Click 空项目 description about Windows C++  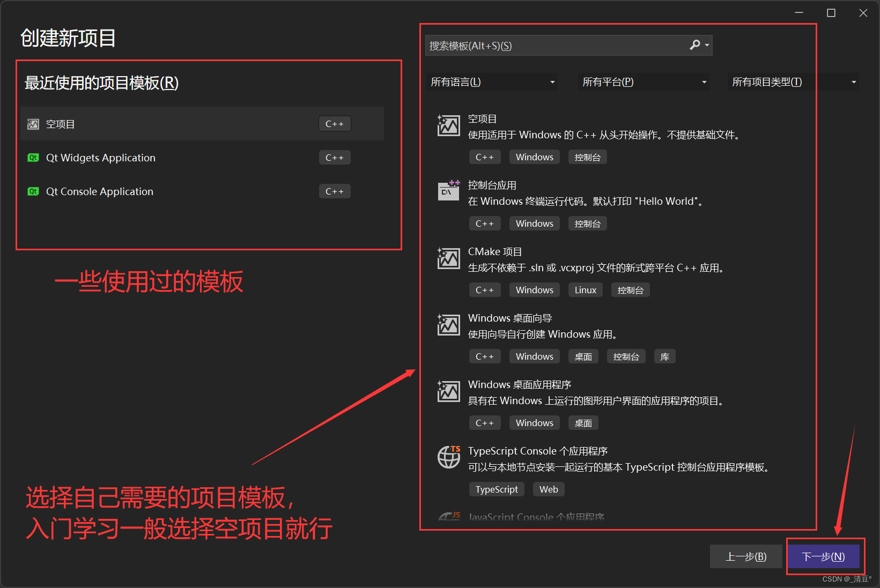click(x=605, y=135)
